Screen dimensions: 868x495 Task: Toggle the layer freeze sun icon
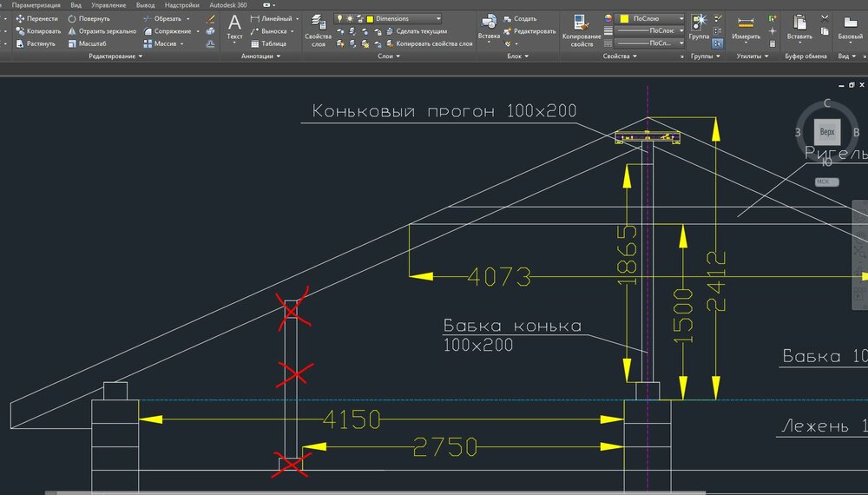(350, 18)
